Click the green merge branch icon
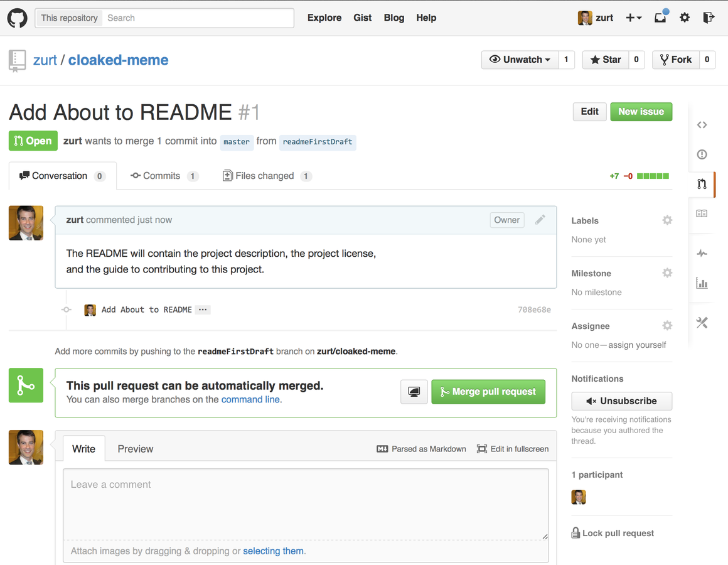This screenshot has width=728, height=565. click(x=26, y=385)
